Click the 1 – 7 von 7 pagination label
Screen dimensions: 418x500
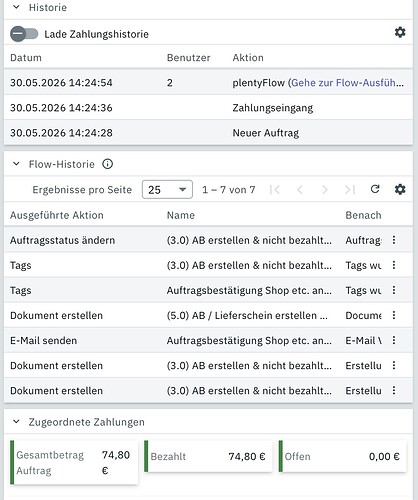tap(229, 190)
